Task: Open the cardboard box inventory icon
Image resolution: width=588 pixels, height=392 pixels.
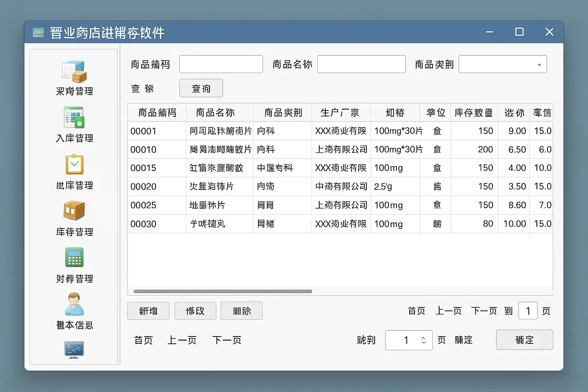Action: (x=74, y=211)
